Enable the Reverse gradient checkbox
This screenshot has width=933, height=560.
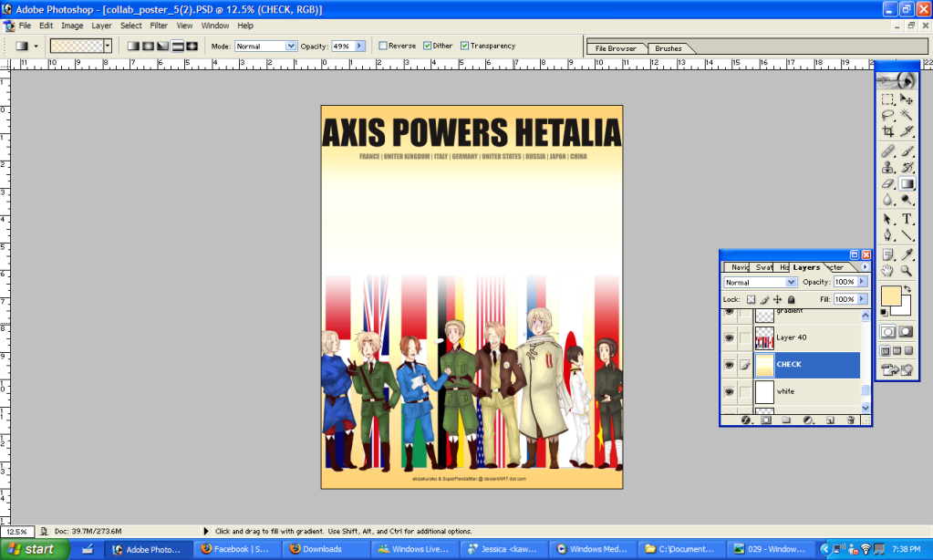click(x=383, y=46)
